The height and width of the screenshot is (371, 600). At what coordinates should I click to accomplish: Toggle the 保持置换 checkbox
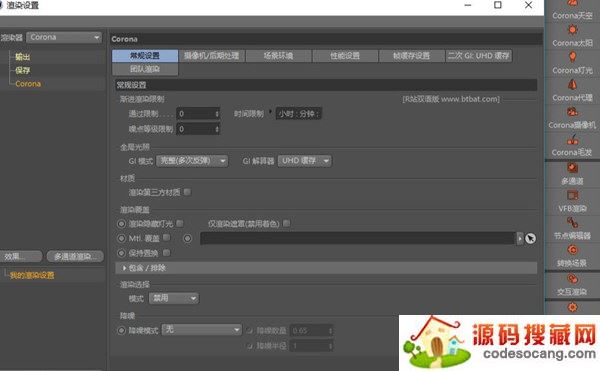pos(166,252)
